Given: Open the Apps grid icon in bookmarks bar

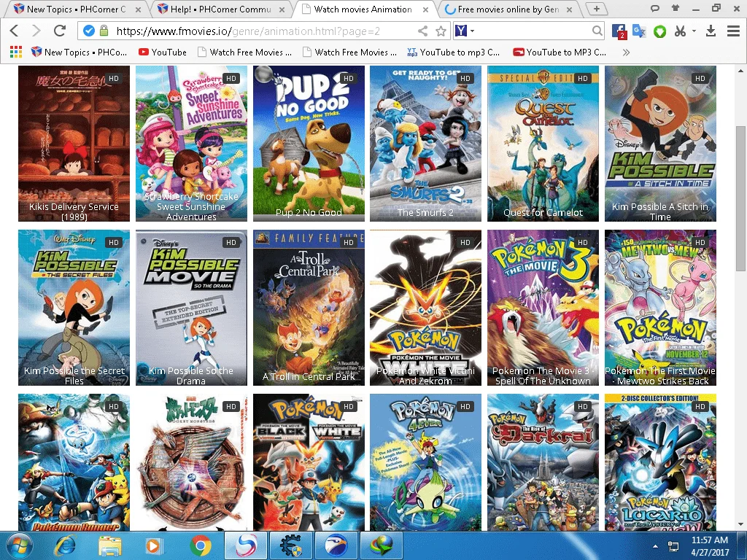Looking at the screenshot, I should click(x=16, y=52).
